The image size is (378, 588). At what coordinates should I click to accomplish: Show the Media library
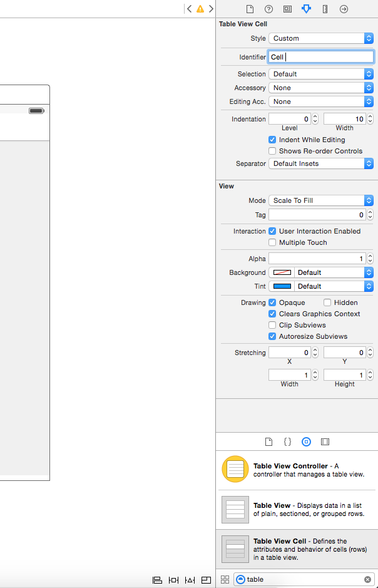(x=325, y=441)
